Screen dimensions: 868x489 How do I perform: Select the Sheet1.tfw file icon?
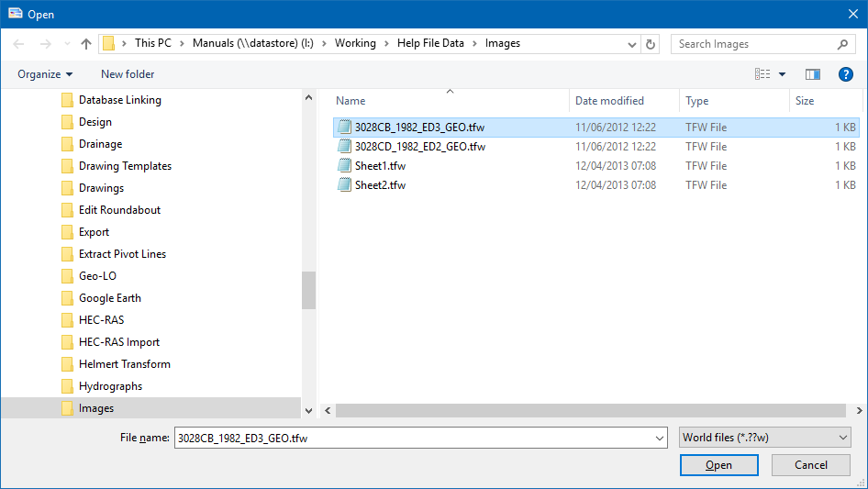[344, 166]
